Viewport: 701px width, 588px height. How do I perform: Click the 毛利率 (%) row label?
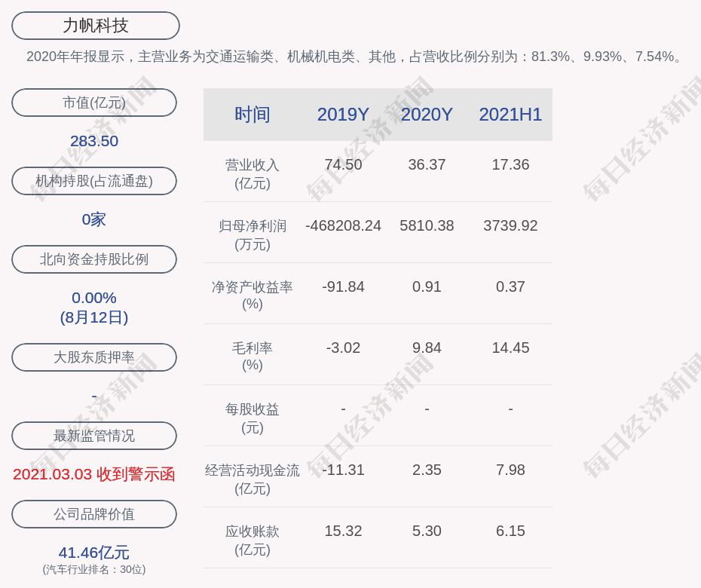pyautogui.click(x=253, y=357)
